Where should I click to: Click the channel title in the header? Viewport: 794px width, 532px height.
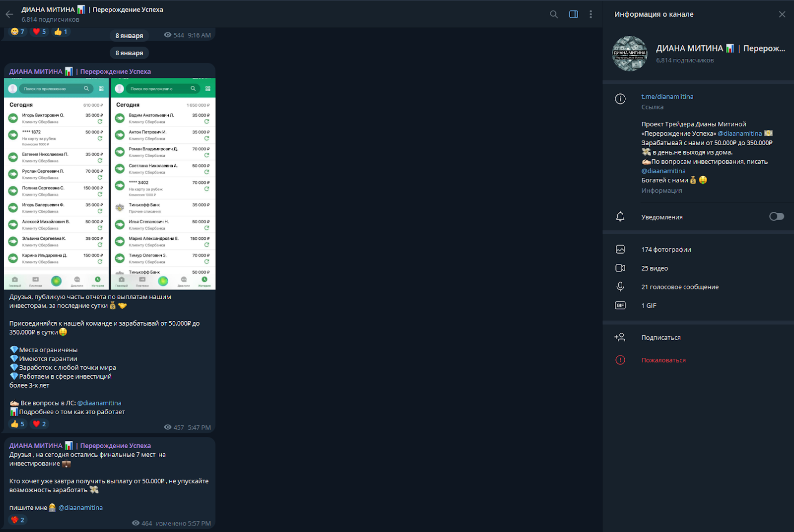[92, 9]
